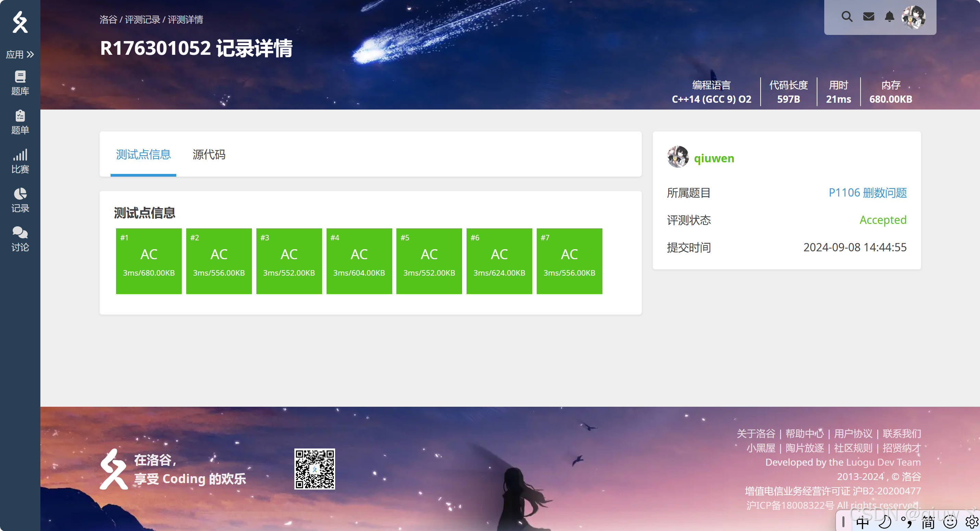Open the notification bell icon
Screen dimensions: 980x531
coord(889,17)
